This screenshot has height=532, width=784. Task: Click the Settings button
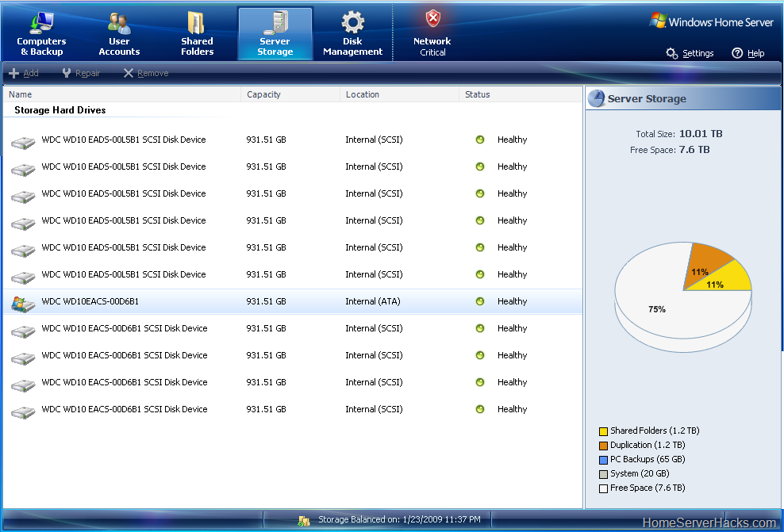tap(690, 53)
